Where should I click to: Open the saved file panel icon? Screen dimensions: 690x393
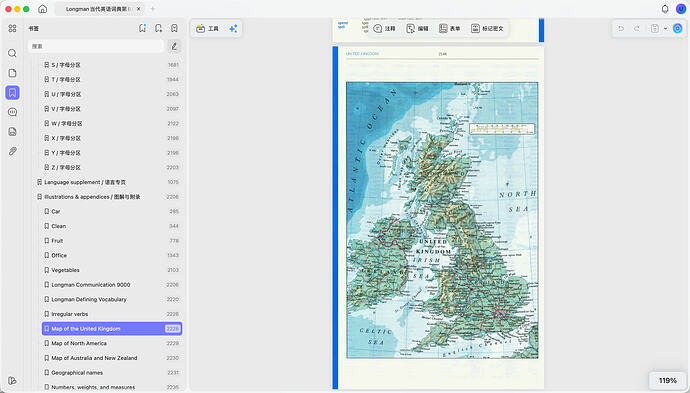(12, 132)
